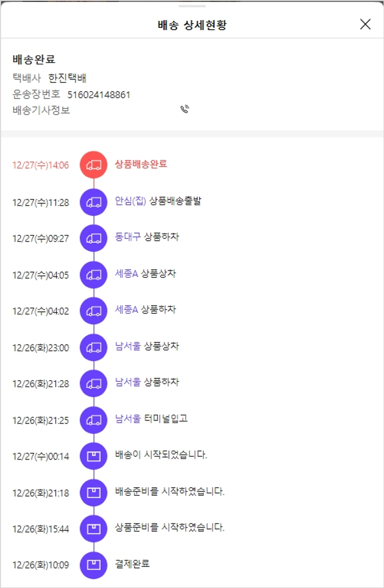Click the 12/27(수)14:06 delivery timestamp
Image resolution: width=384 pixels, height=588 pixels.
(40, 165)
